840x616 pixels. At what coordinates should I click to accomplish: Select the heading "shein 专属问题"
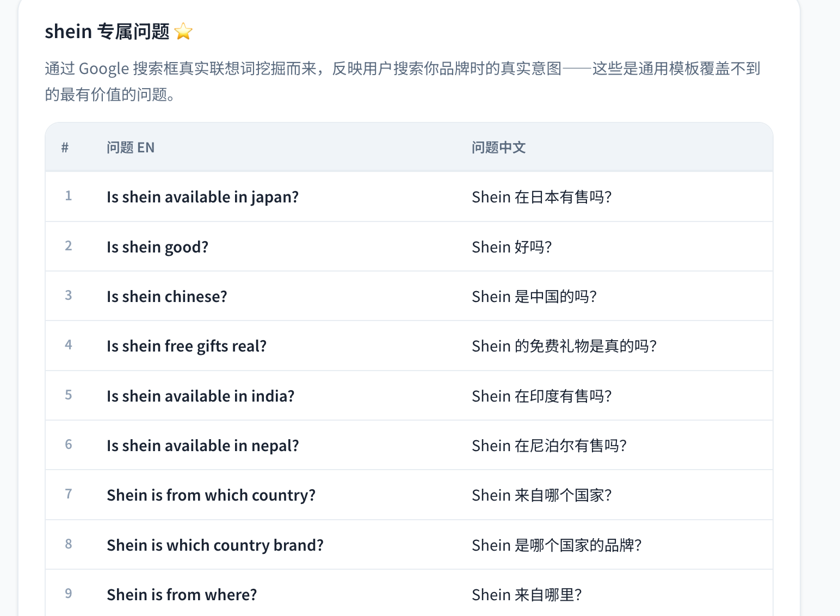[107, 32]
